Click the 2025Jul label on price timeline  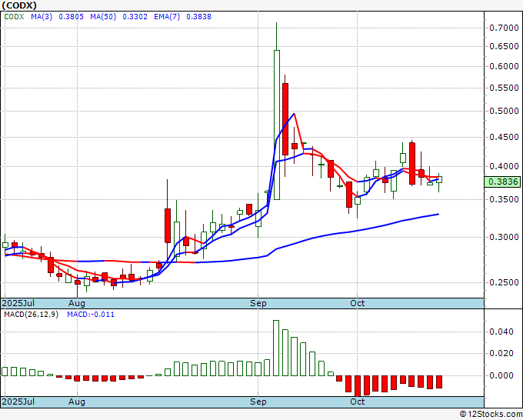click(x=18, y=303)
